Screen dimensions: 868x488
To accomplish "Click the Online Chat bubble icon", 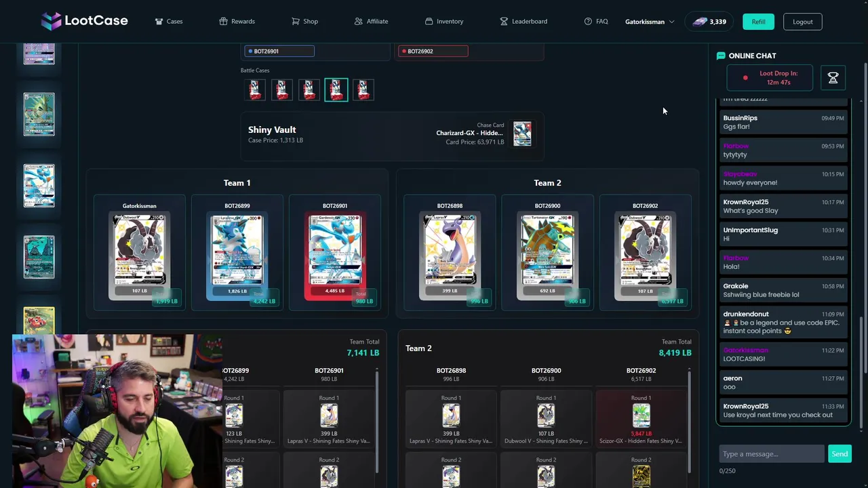I will (721, 56).
